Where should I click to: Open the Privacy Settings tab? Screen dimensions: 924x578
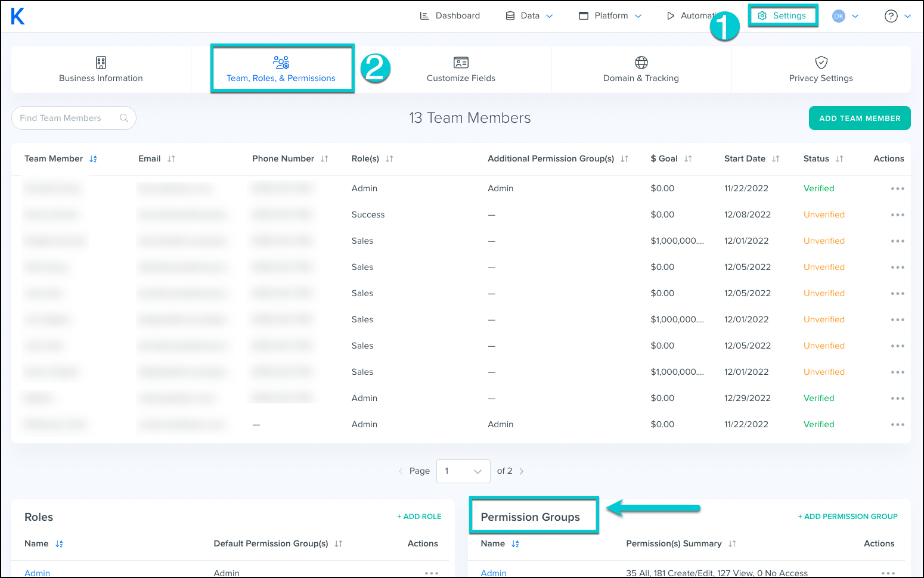point(821,70)
